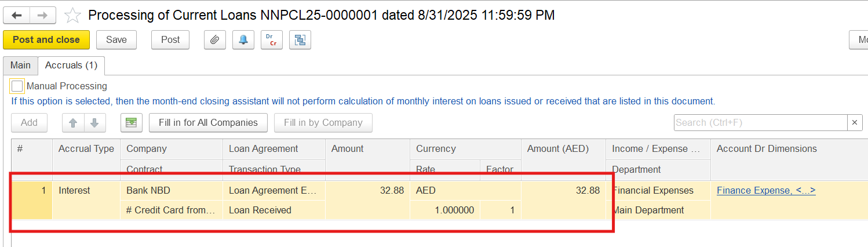Click into the Search (Ctrl+F) field

coord(760,123)
